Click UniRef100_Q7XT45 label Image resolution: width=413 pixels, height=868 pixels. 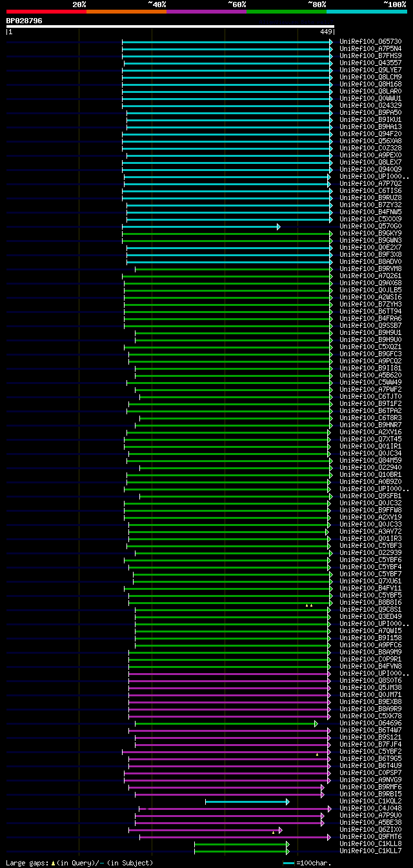click(371, 439)
